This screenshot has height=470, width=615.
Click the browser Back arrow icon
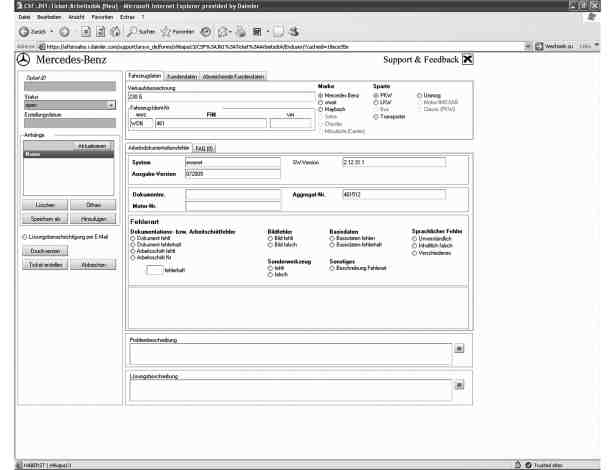point(24,32)
